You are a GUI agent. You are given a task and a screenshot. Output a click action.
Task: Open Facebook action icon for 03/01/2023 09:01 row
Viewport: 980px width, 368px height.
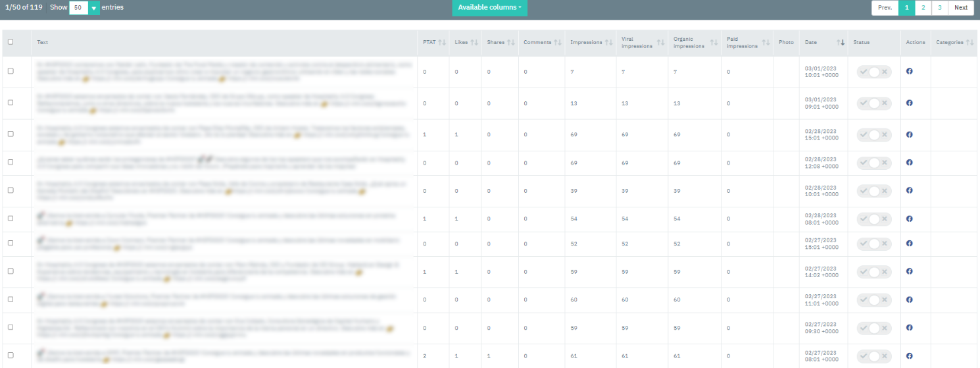pyautogui.click(x=909, y=103)
